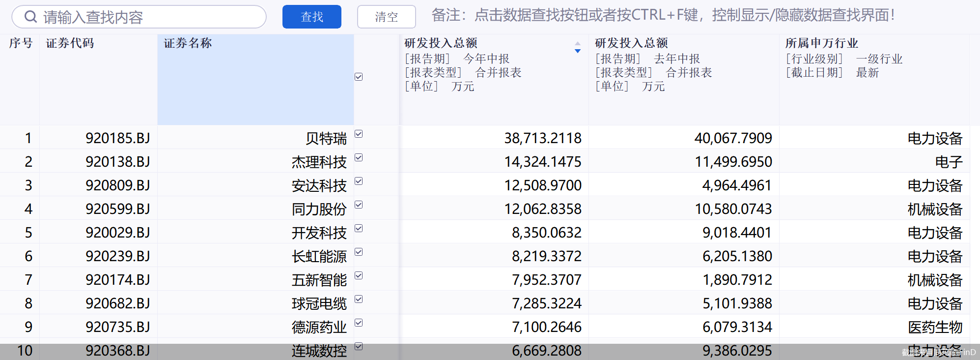Toggle the checkbox for 开发科技
The image size is (980, 360).
pyautogui.click(x=359, y=228)
